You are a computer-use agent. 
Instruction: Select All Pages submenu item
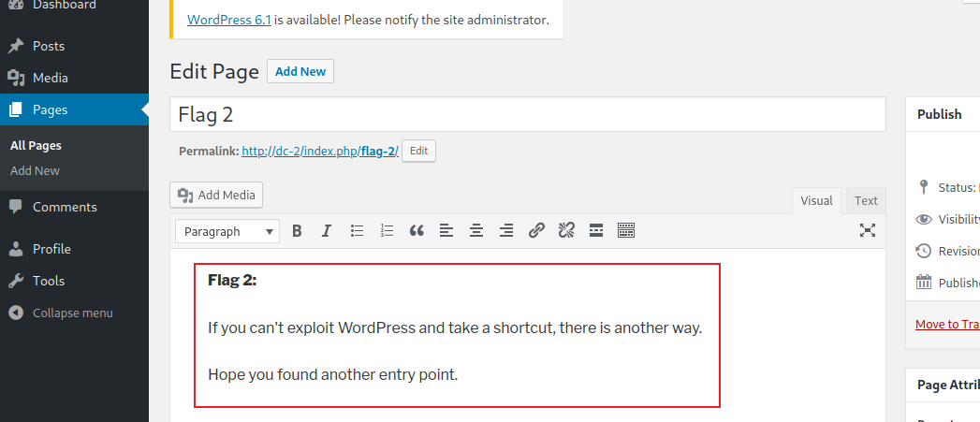36,146
